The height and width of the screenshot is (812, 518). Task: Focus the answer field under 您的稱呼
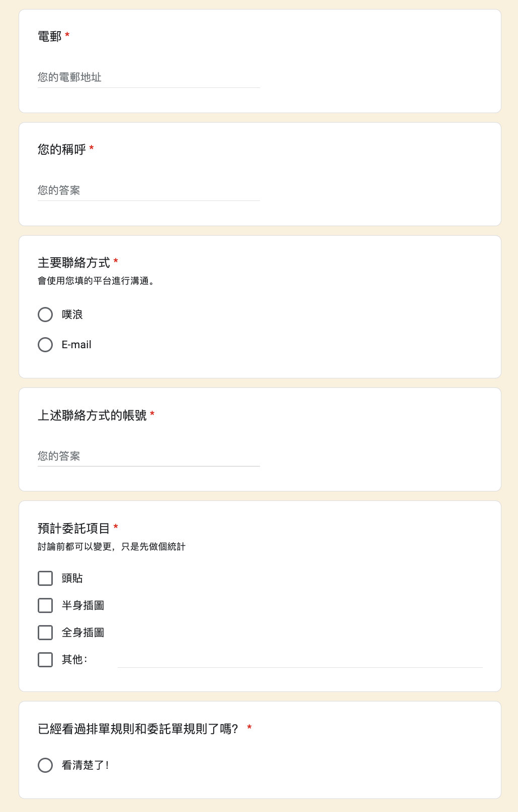(x=148, y=190)
